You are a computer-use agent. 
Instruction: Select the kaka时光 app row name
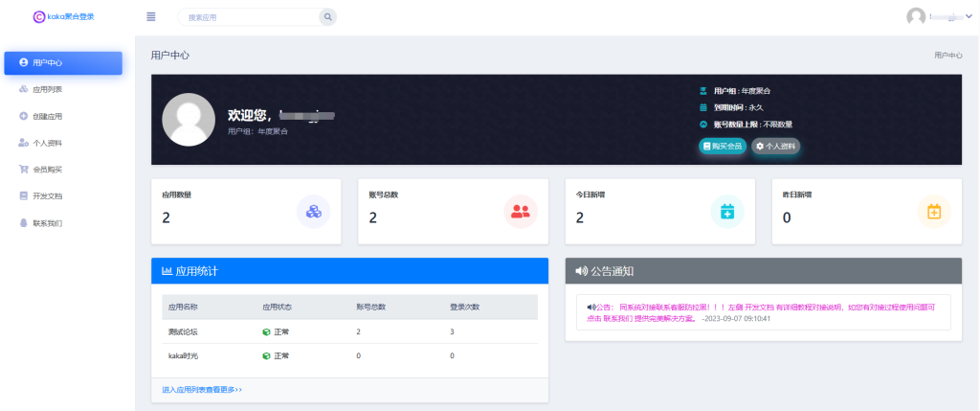pos(183,356)
